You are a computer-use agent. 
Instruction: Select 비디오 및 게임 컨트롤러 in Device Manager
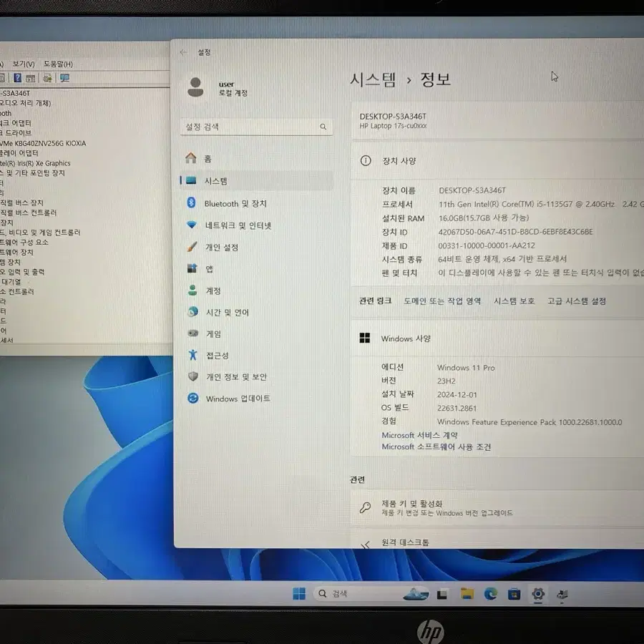point(40,233)
